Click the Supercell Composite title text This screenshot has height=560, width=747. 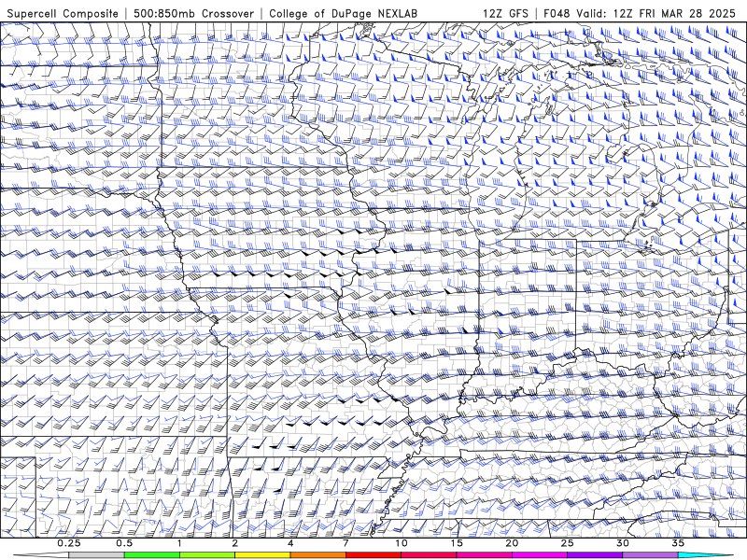pos(63,13)
